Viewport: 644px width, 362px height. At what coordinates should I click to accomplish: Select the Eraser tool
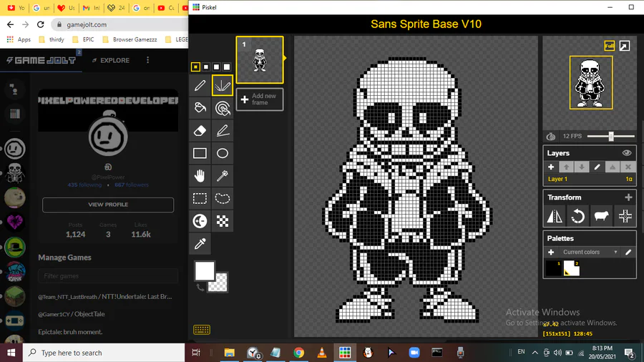click(x=200, y=130)
